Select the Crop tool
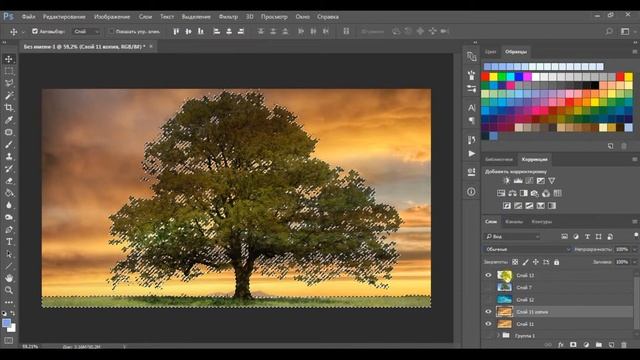Image resolution: width=640 pixels, height=360 pixels. (x=9, y=108)
